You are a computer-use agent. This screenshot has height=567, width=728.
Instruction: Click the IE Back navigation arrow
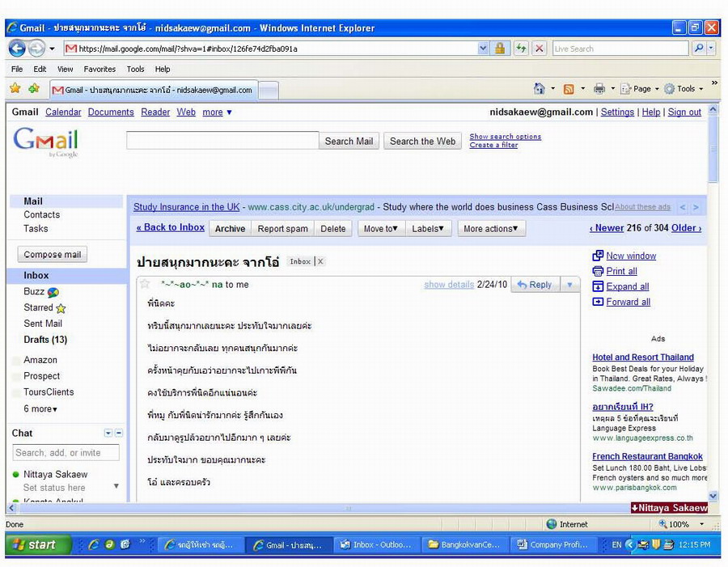[x=18, y=49]
